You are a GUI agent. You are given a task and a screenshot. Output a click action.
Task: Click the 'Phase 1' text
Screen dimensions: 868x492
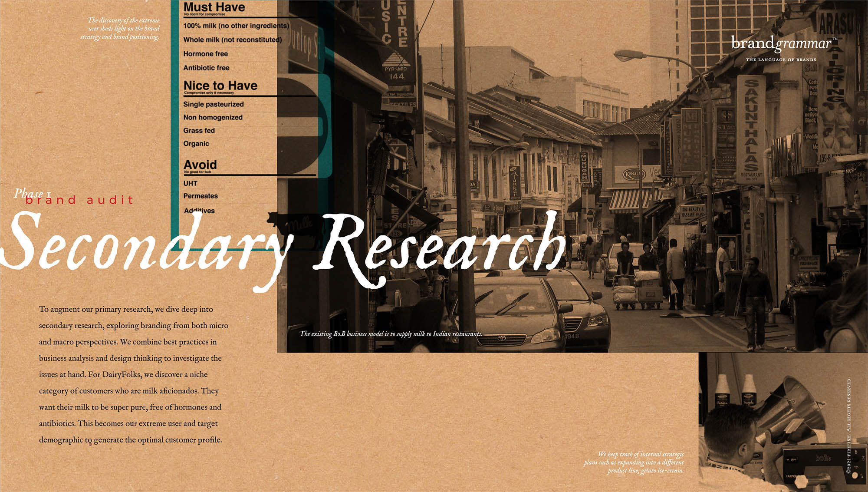[33, 193]
